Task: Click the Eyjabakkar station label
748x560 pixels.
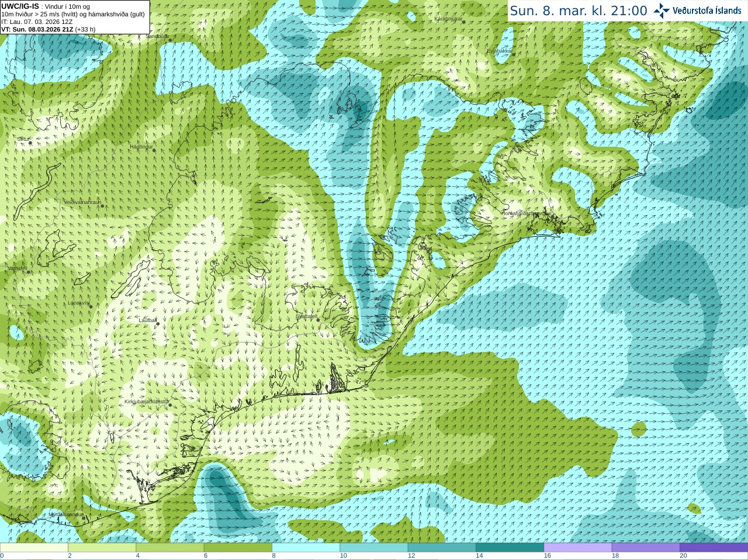Action: click(500, 51)
